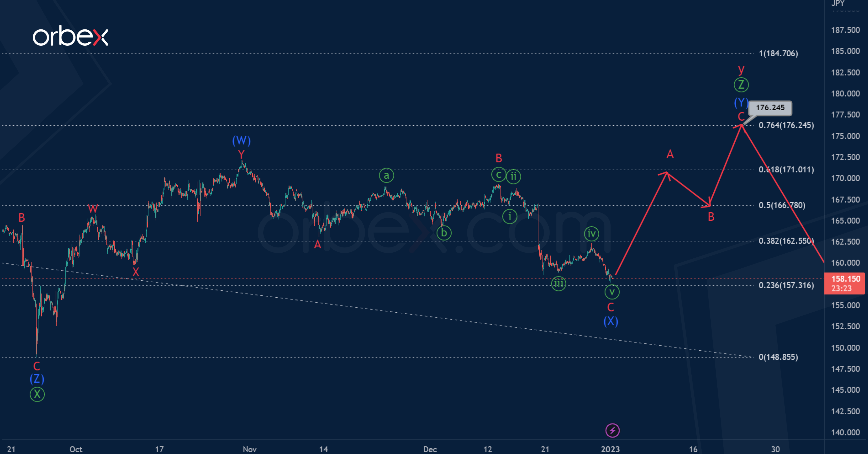Click the Nov date on time axis
The width and height of the screenshot is (868, 454).
point(250,449)
